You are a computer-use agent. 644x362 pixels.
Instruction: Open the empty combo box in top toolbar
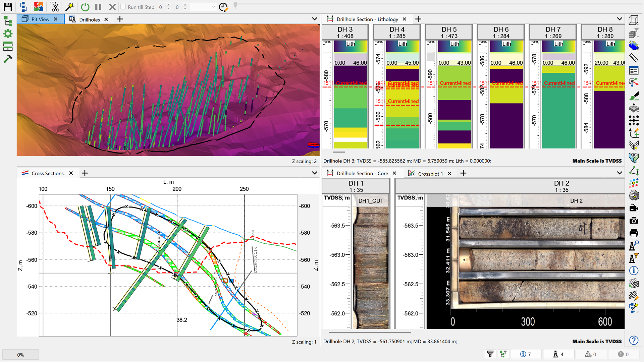coord(203,7)
